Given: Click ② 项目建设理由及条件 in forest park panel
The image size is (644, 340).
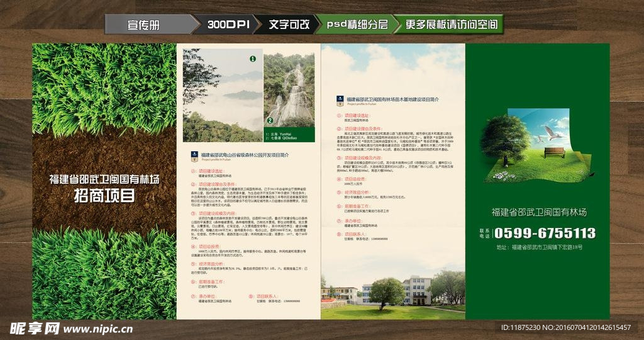Looking at the screenshot, I should click(x=214, y=184).
